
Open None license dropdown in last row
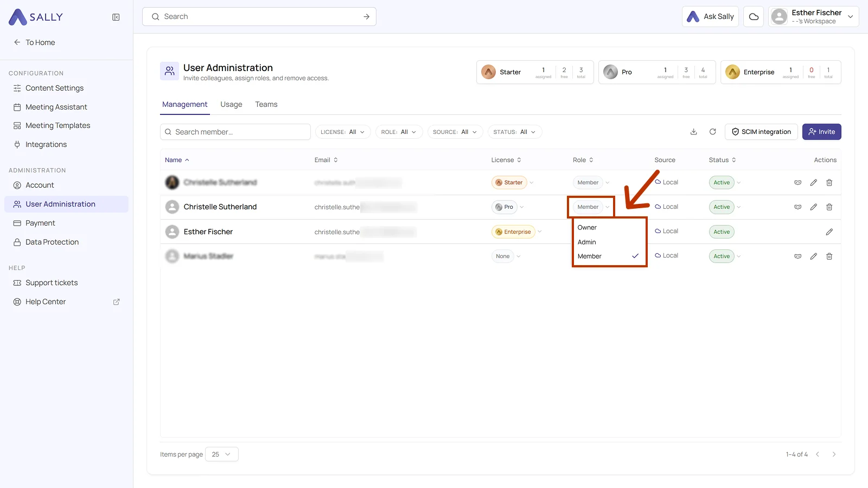point(507,256)
